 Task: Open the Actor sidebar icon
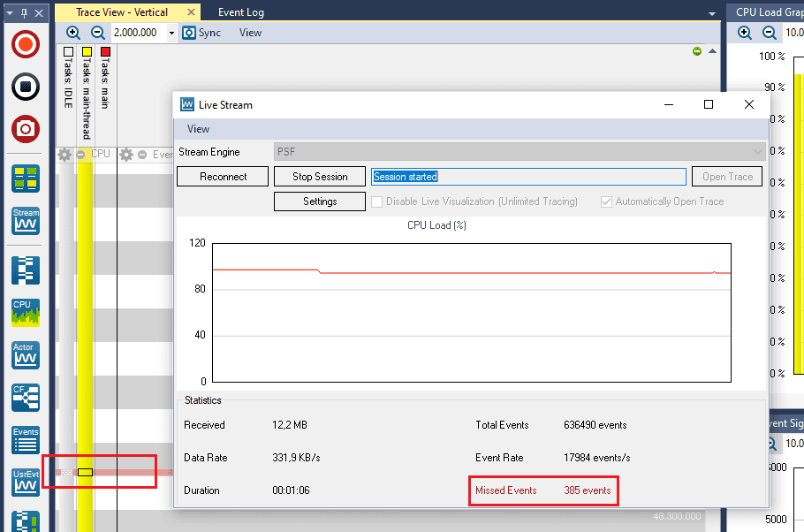pos(25,355)
